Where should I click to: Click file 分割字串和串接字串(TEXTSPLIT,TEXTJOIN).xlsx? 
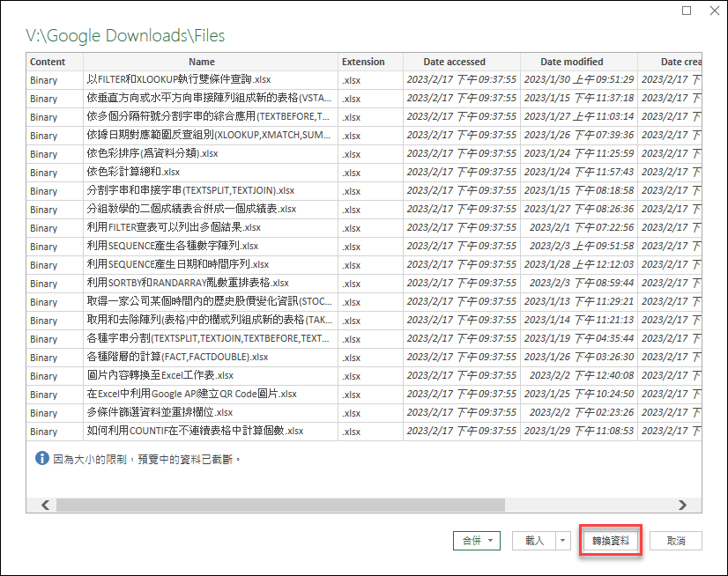pyautogui.click(x=190, y=191)
